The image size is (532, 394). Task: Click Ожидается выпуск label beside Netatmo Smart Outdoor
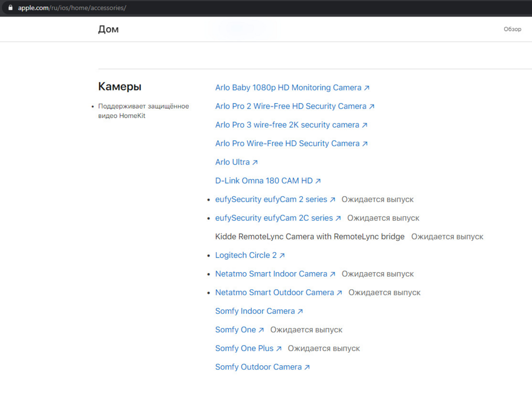(385, 292)
